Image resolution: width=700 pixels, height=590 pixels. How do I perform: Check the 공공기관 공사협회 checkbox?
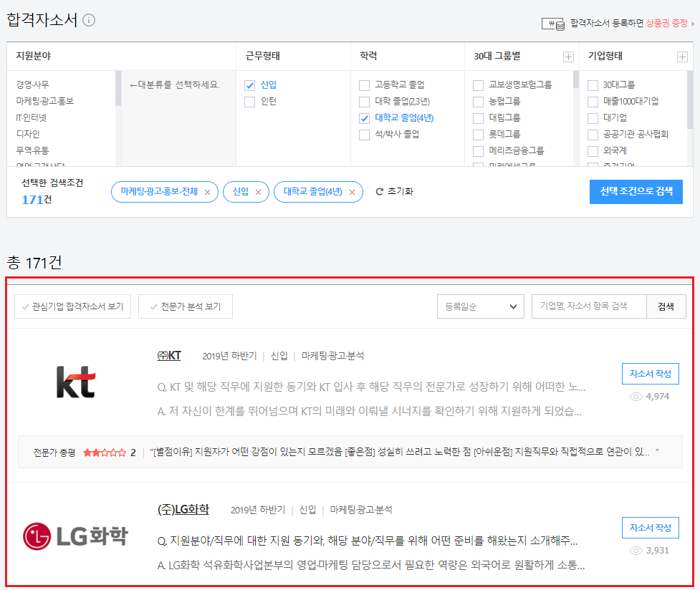[x=593, y=135]
